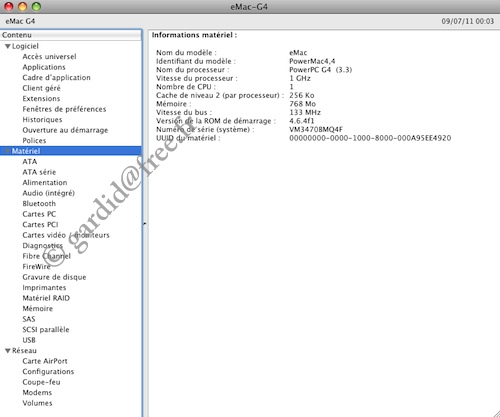This screenshot has height=417, width=500.
Task: Select Cadre d'application item
Action: (x=56, y=78)
